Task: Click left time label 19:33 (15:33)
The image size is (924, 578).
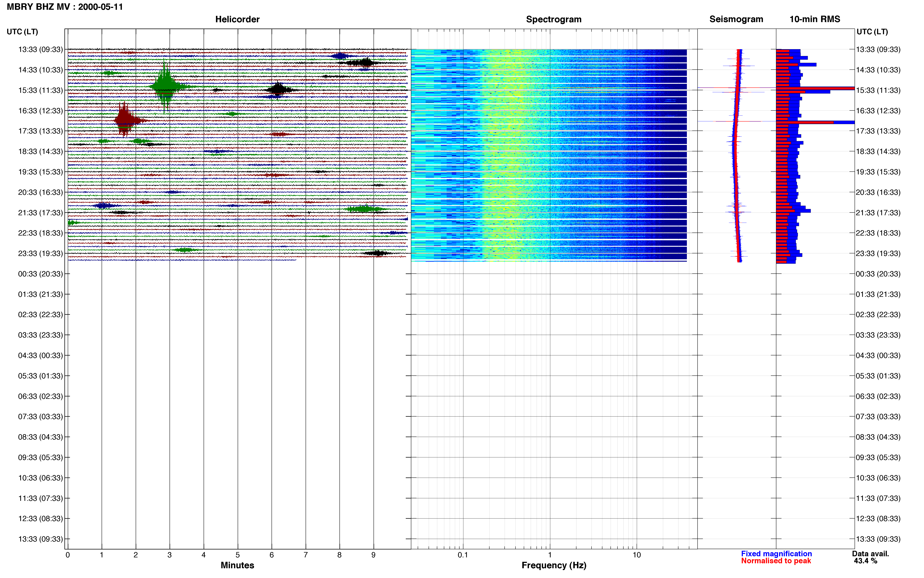Action: click(41, 172)
